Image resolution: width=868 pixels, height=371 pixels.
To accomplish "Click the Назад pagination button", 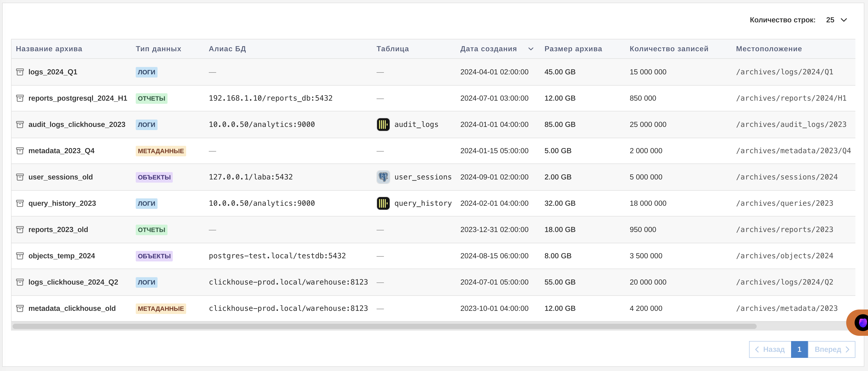I will tap(770, 349).
